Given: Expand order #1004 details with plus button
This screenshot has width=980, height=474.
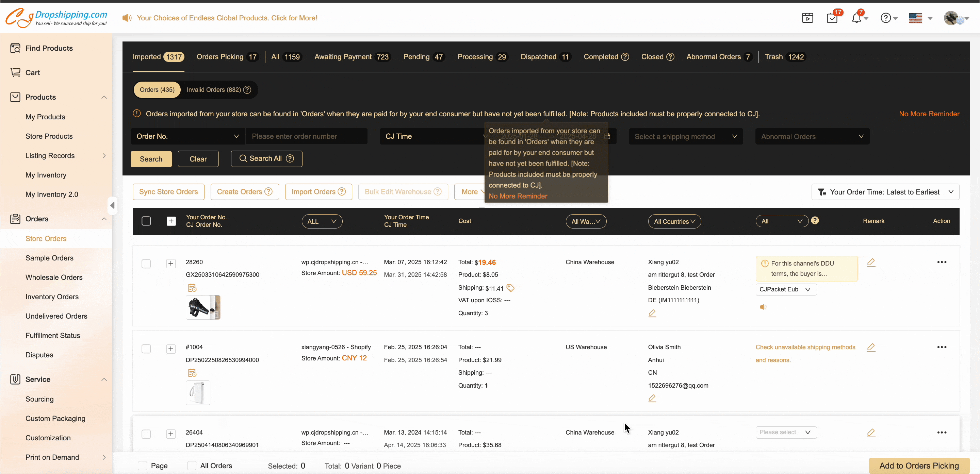Looking at the screenshot, I should click(171, 349).
